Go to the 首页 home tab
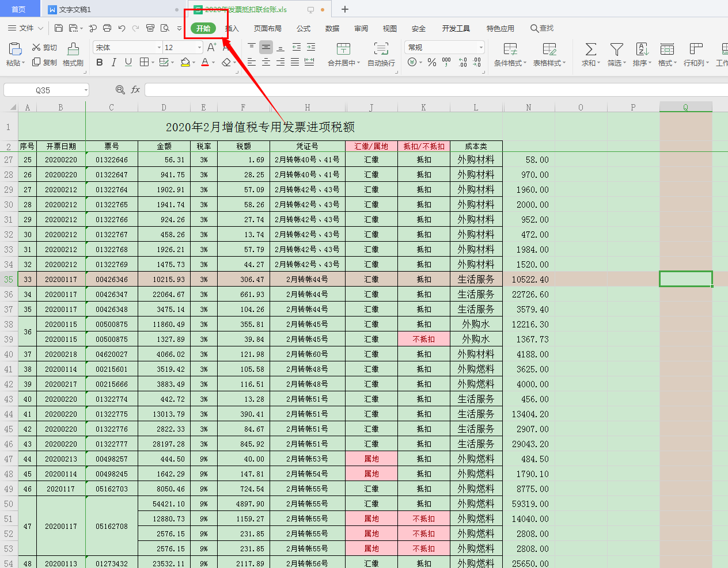The width and height of the screenshot is (728, 568). coord(19,9)
